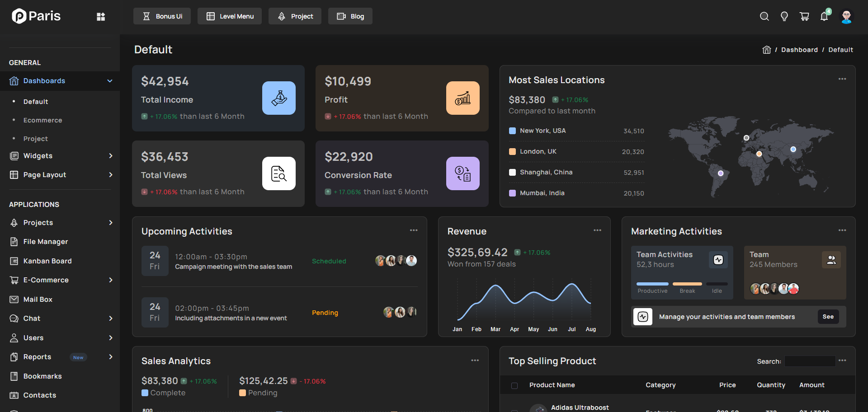
Task: Open Revenue card three-dot options menu
Action: coord(597,230)
